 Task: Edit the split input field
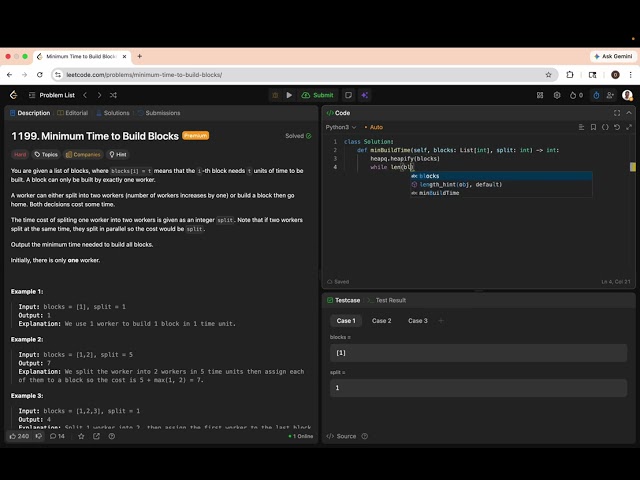pos(478,388)
